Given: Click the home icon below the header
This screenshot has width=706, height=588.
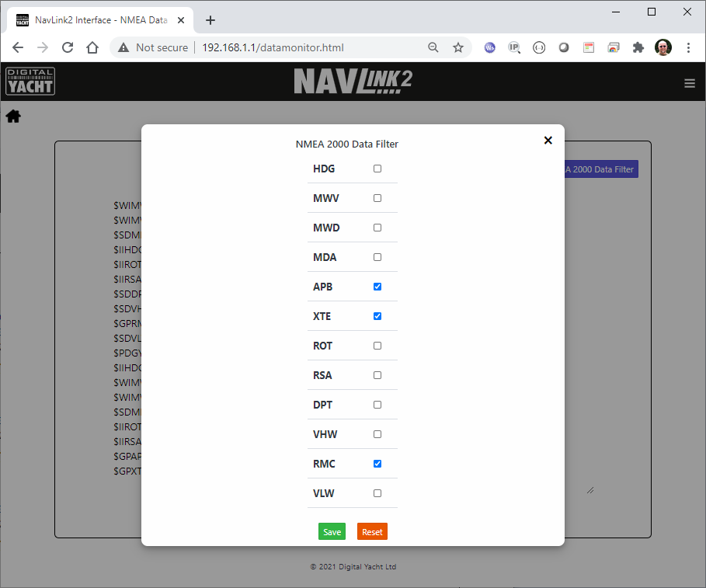Looking at the screenshot, I should [x=12, y=116].
